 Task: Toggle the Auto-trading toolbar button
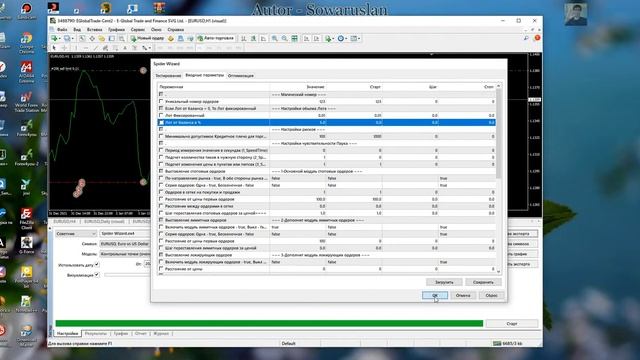(x=216, y=38)
